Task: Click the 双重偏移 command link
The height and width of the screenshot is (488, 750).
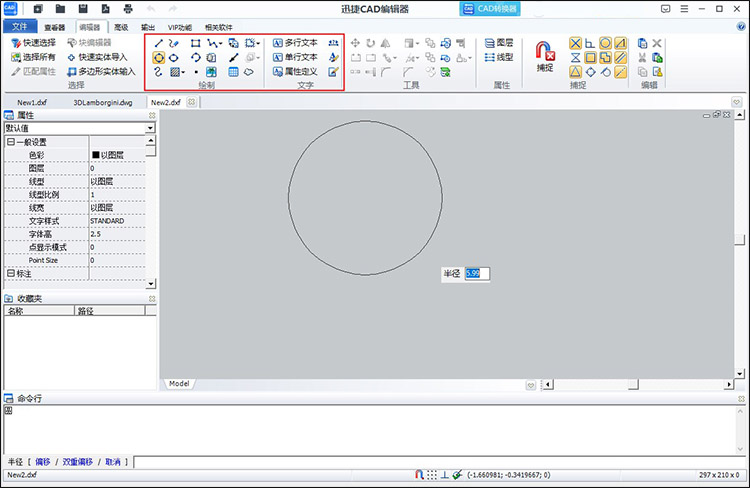Action: coord(77,462)
